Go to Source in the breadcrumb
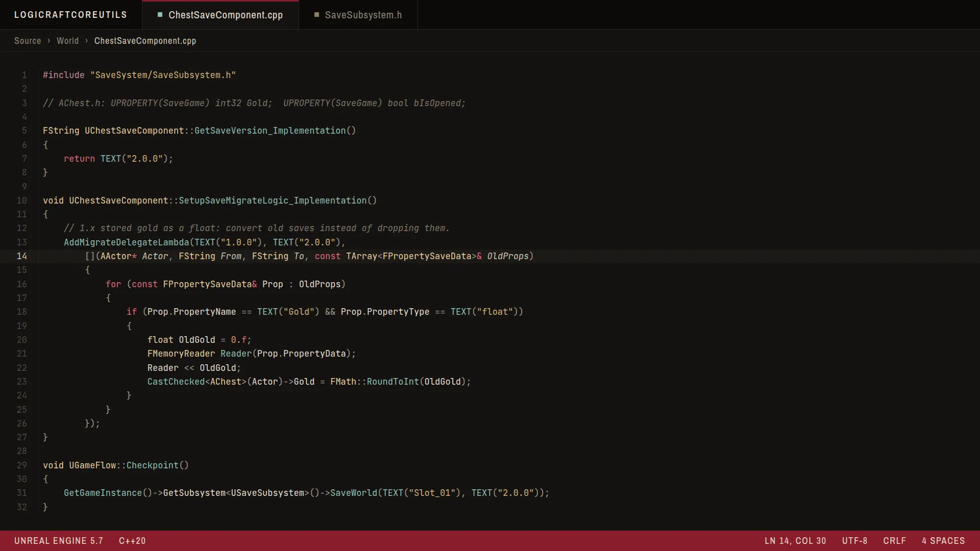980x551 pixels. click(x=28, y=41)
